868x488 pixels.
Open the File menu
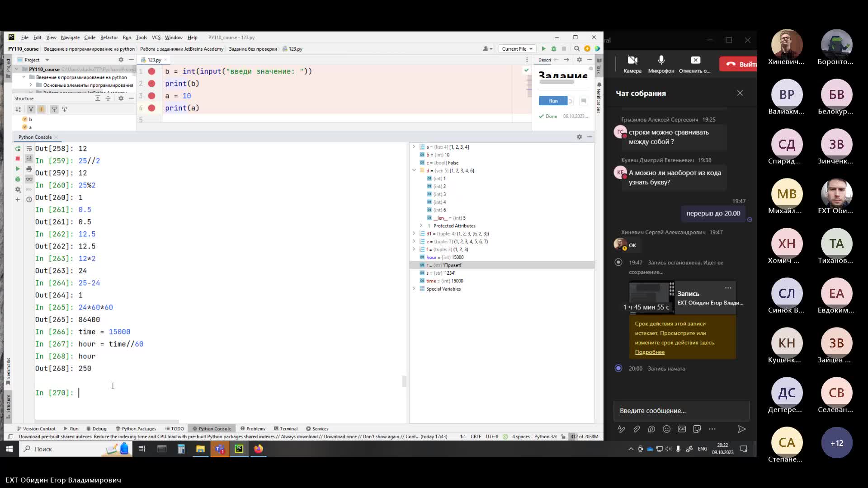click(25, 38)
